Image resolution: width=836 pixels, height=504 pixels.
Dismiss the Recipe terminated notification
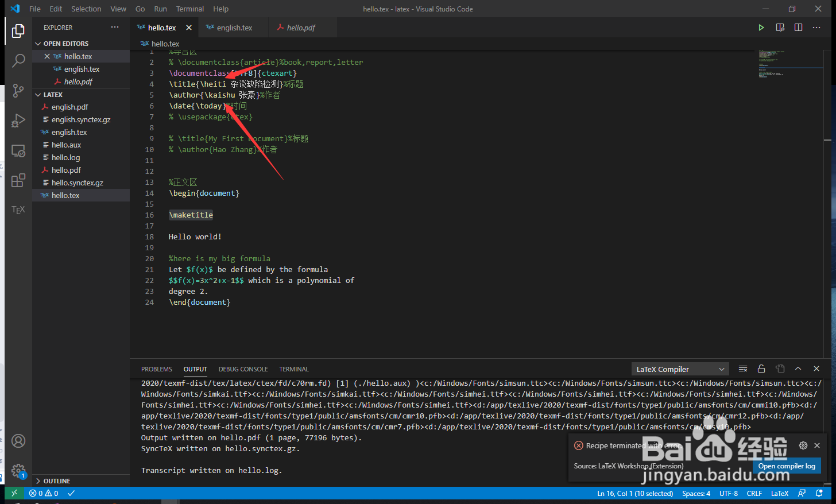tap(817, 445)
